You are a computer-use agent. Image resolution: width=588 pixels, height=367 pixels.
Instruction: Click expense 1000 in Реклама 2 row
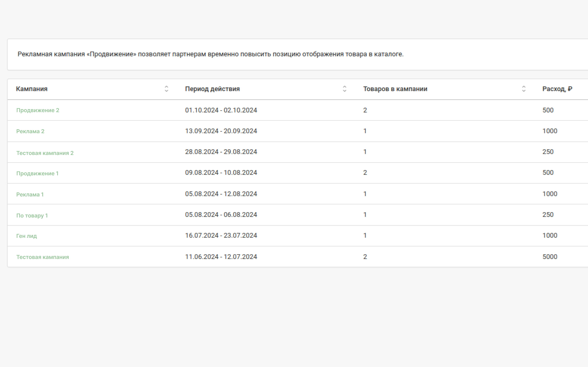(x=550, y=131)
